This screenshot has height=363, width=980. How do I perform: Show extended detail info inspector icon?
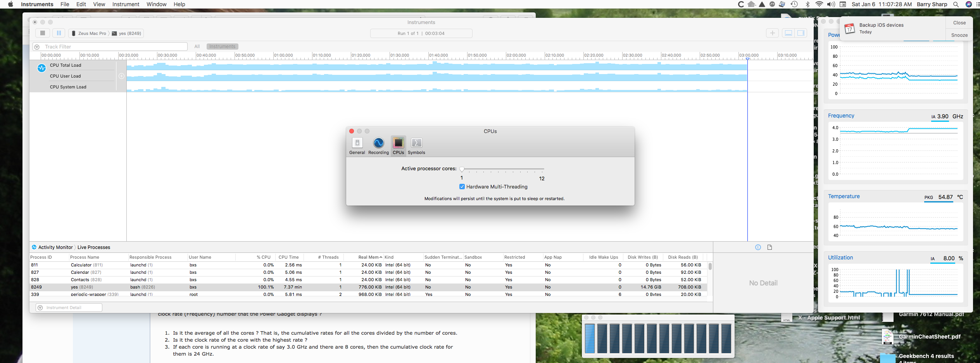click(758, 247)
